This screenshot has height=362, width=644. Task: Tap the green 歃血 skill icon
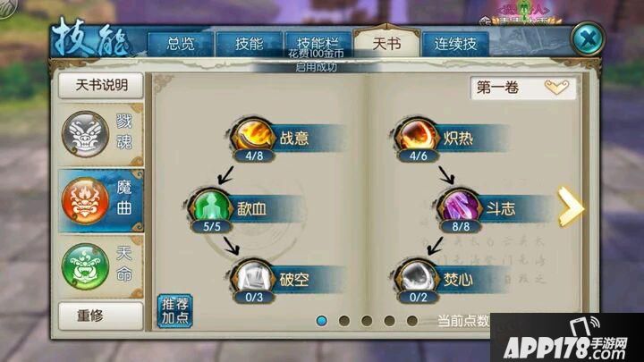[211, 206]
